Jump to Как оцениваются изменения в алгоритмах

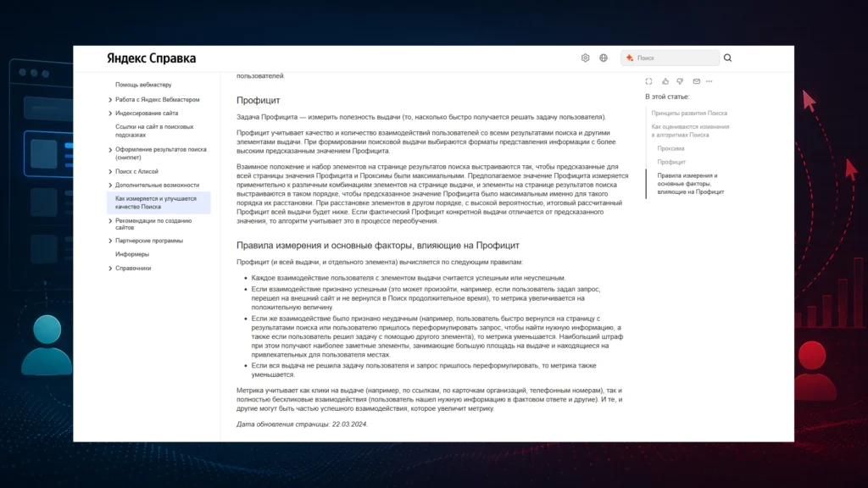690,130
